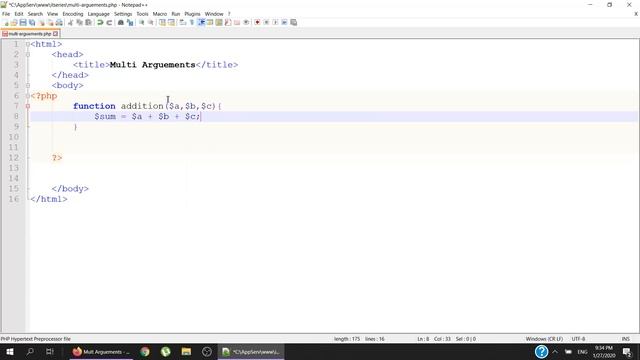Toggle word wrap in the toolbar
The image size is (640, 360).
(183, 22)
